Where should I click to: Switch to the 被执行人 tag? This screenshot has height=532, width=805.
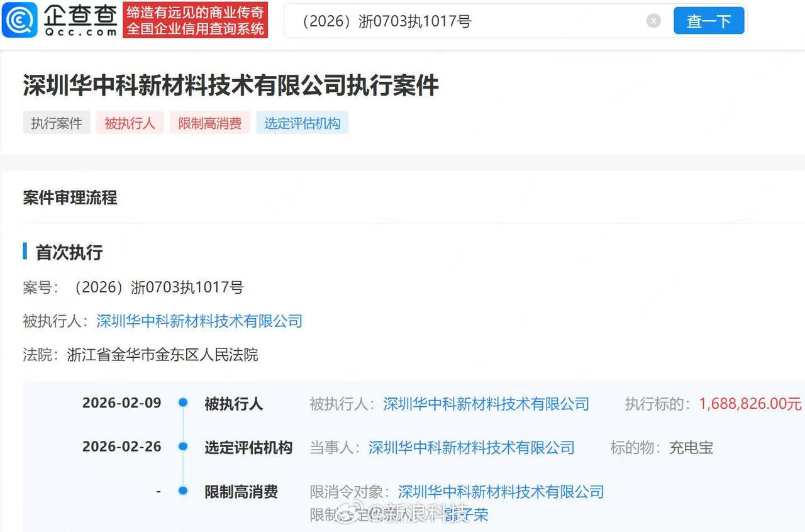click(130, 123)
